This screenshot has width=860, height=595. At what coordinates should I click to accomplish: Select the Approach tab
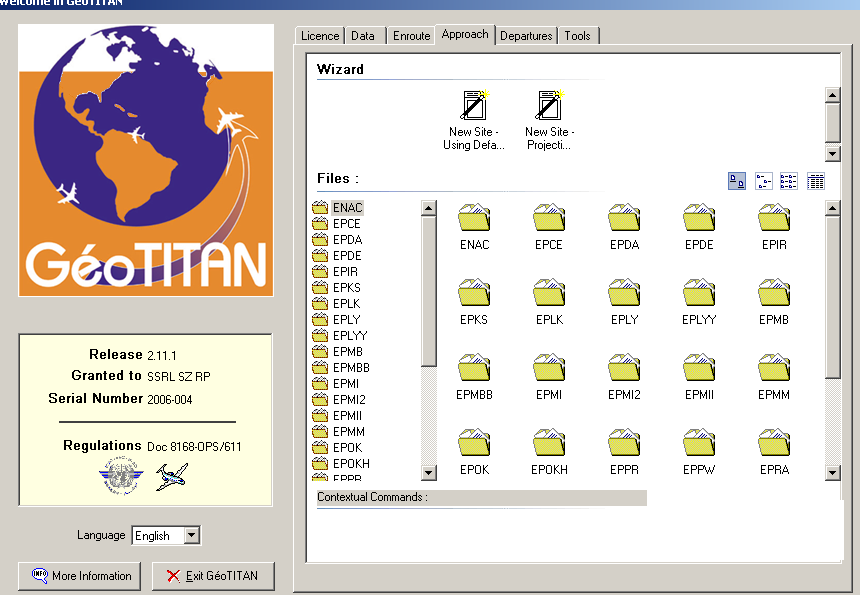tap(465, 34)
